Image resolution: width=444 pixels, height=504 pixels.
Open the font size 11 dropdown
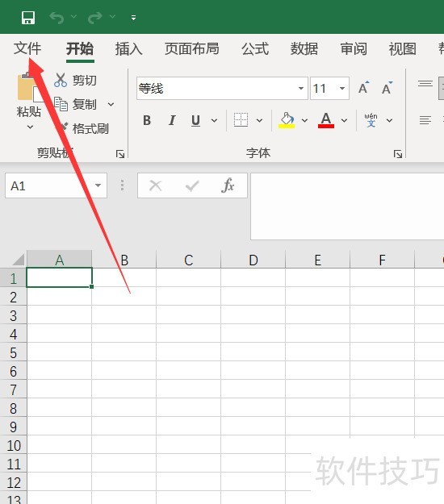(342, 88)
